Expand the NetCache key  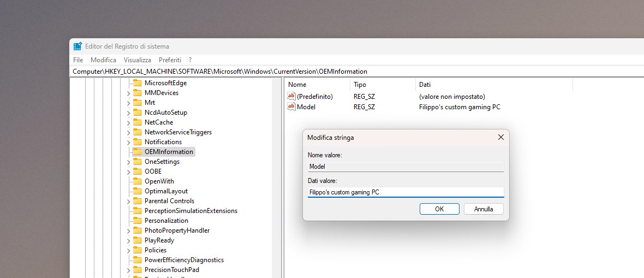coord(129,123)
